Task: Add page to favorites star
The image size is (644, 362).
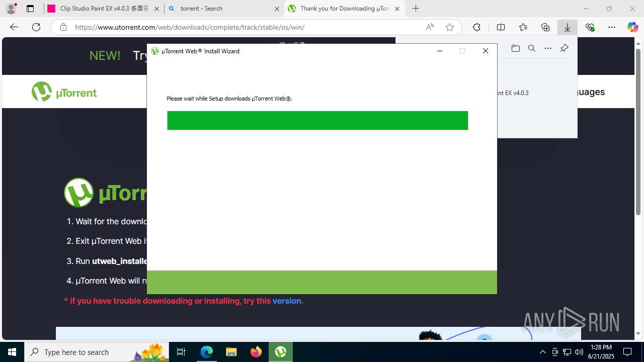Action: click(x=450, y=27)
